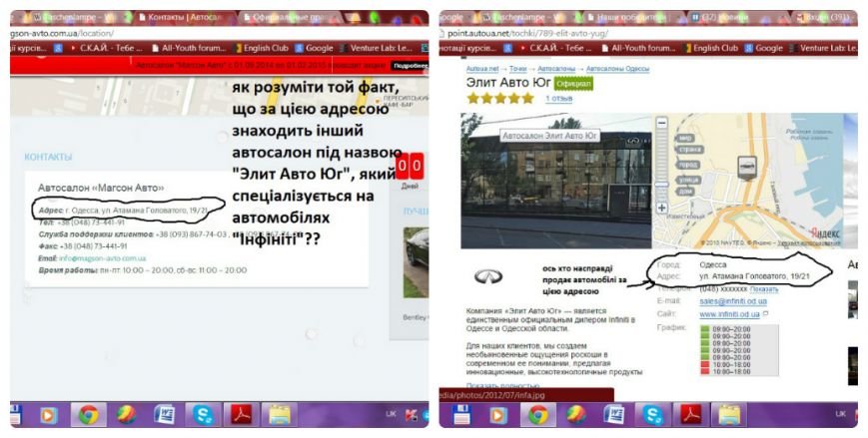Set map zoom to 'страна' level
This screenshot has width=868, height=438.
coord(690,150)
